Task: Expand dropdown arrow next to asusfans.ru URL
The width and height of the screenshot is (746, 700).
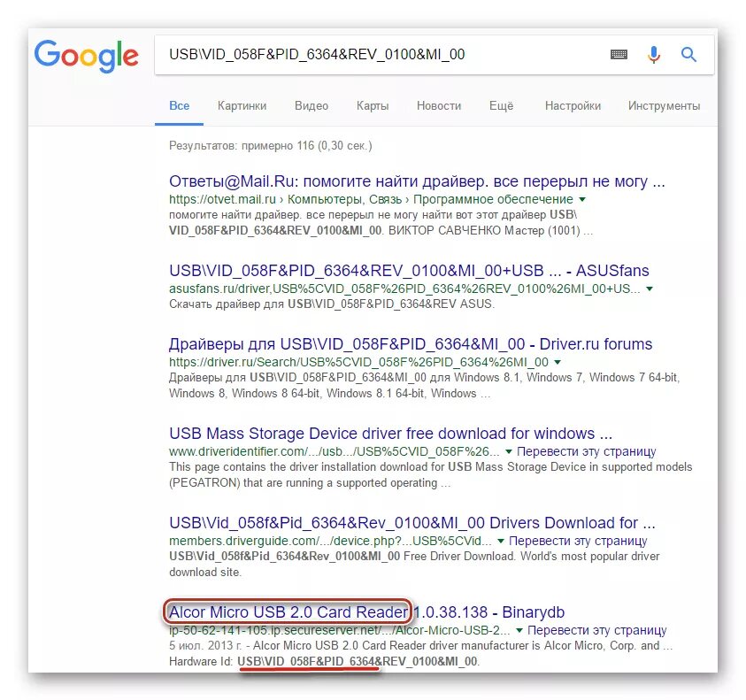Action: coord(650,288)
